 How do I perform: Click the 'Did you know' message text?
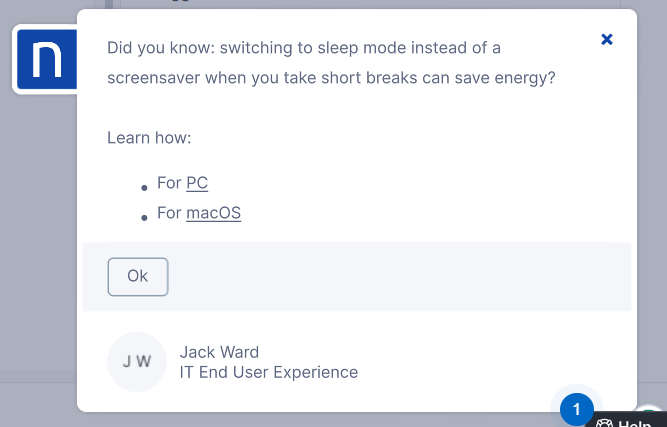(x=304, y=47)
